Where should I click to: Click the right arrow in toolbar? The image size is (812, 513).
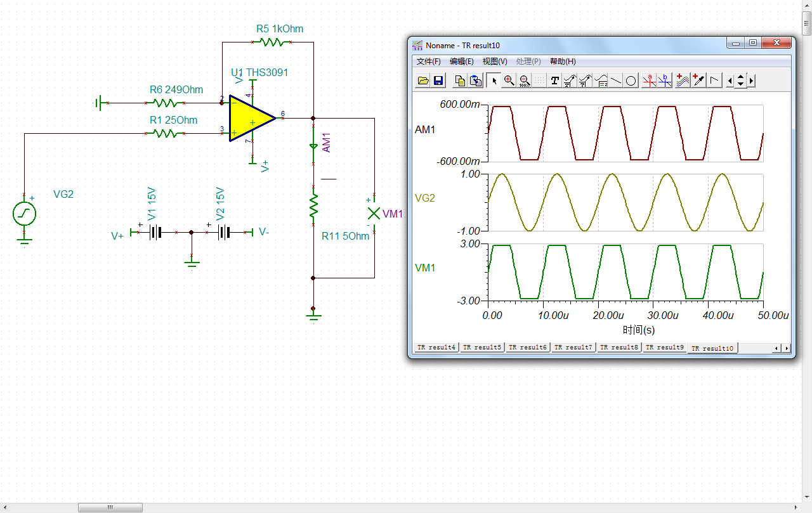pos(752,81)
